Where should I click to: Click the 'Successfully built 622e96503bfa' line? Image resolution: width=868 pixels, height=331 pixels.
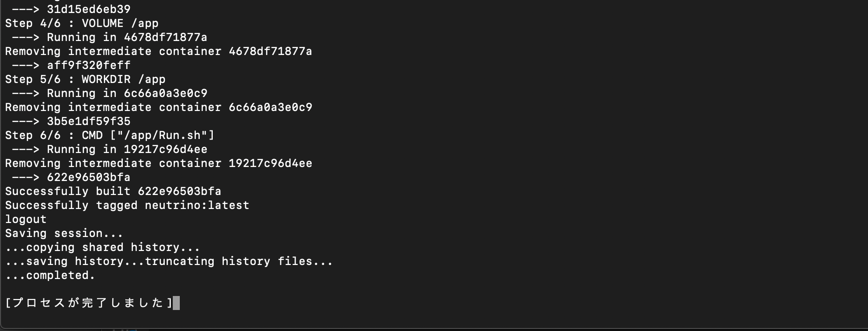coord(113,191)
